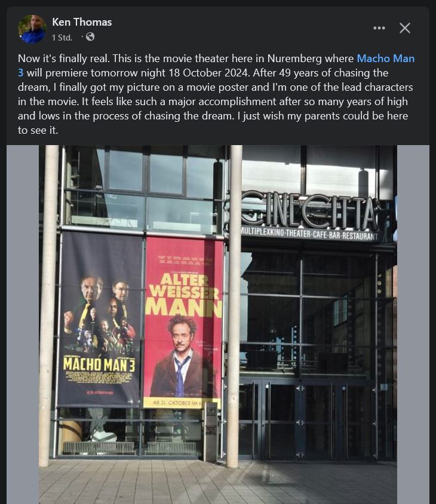This screenshot has height=504, width=436.
Task: Click the 'MULTIPLEXKINO-THEATER-CAFE-BAR-RESTAURANT' sign strip
Action: click(309, 235)
